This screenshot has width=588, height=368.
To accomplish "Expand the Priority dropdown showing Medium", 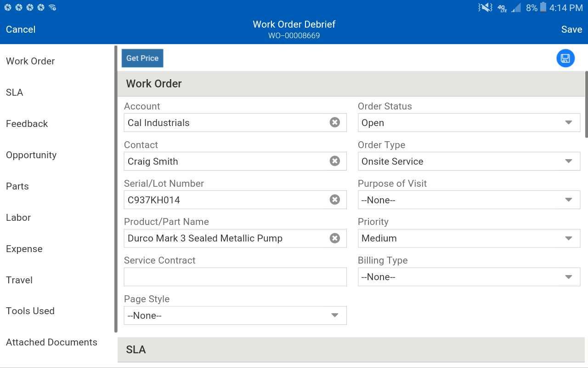I will click(469, 238).
